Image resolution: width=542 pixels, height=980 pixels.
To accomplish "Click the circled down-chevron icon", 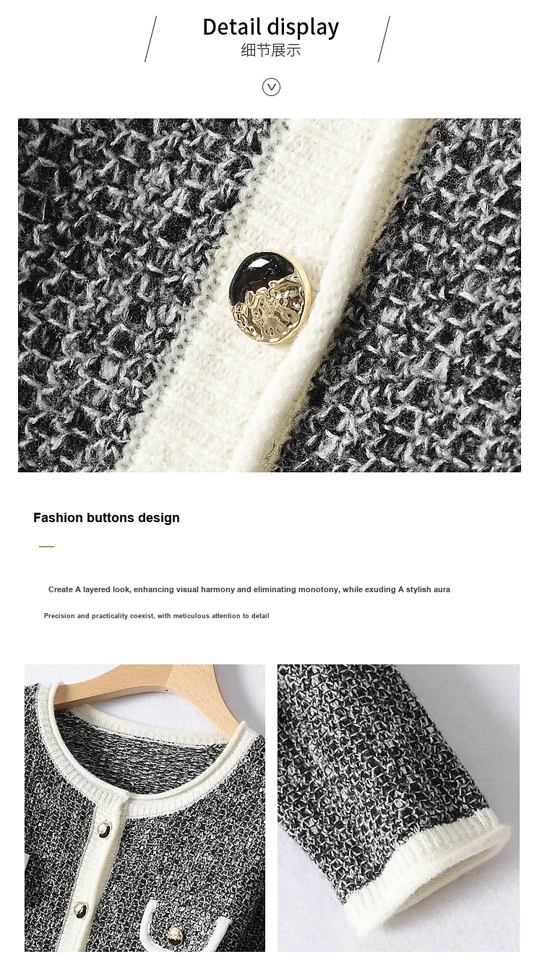I will coord(271,87).
